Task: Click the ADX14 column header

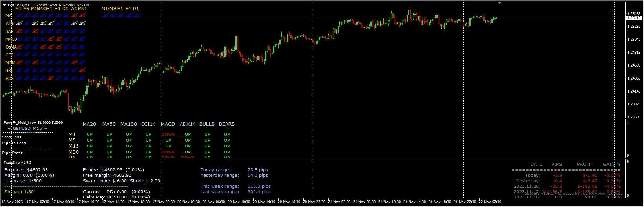Action: [x=188, y=124]
